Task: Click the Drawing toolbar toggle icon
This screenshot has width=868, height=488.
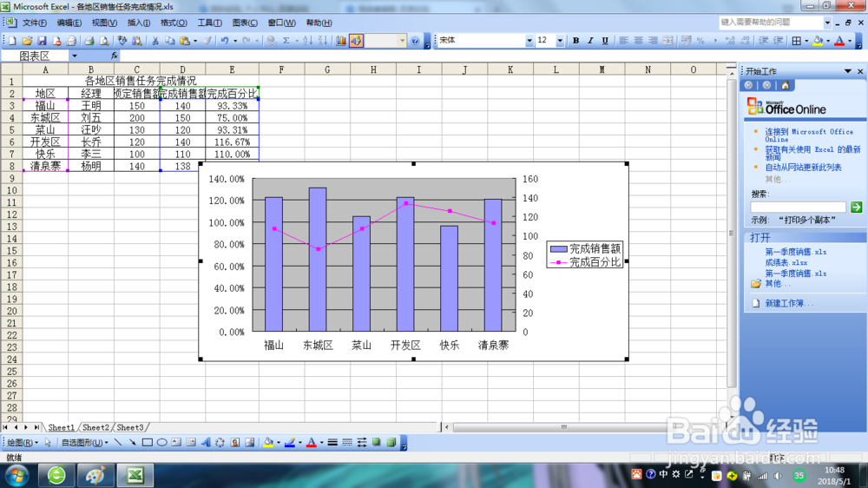Action: (356, 41)
